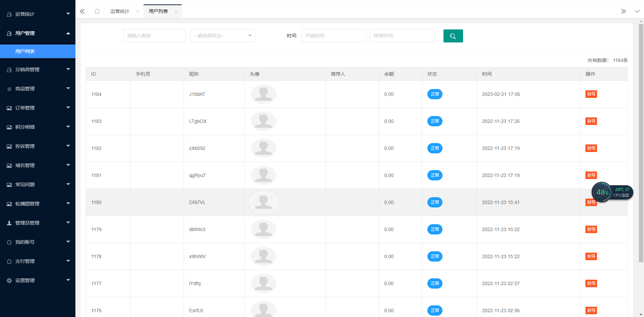Click the 管理员管理 sidebar icon
This screenshot has width=644, height=317.
[9, 223]
